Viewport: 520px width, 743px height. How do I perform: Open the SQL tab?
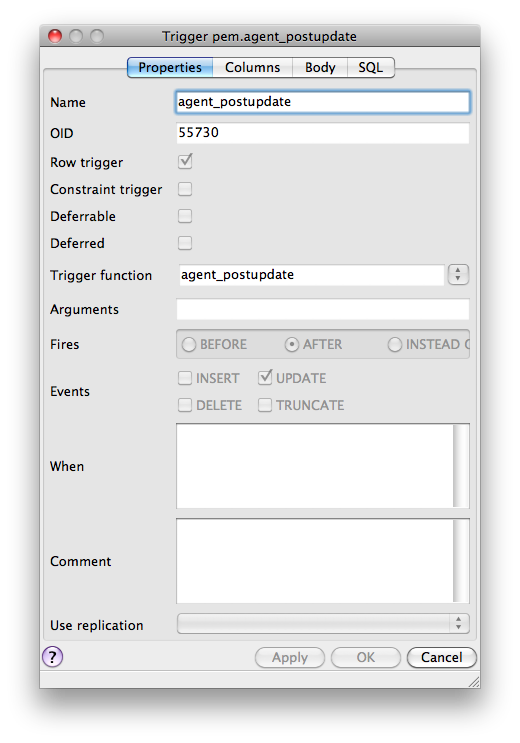pyautogui.click(x=371, y=68)
